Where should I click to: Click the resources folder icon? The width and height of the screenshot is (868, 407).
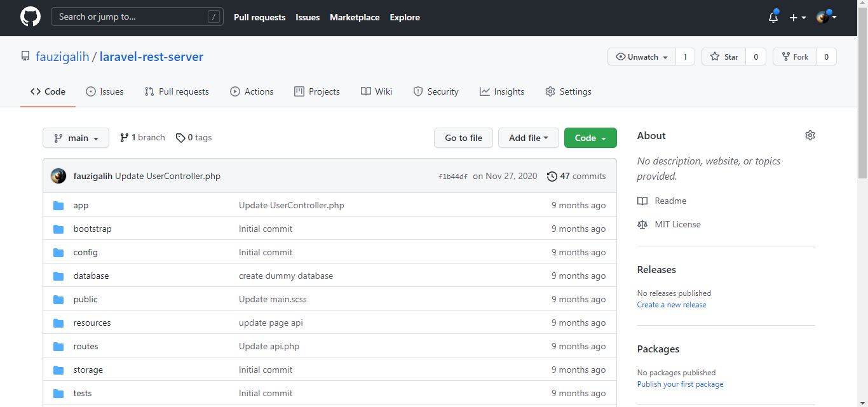58,323
